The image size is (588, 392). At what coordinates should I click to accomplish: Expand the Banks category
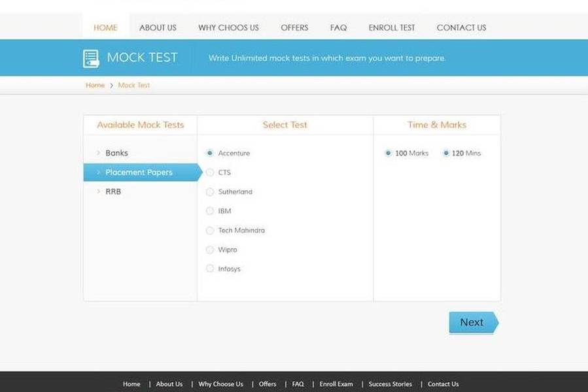click(116, 153)
